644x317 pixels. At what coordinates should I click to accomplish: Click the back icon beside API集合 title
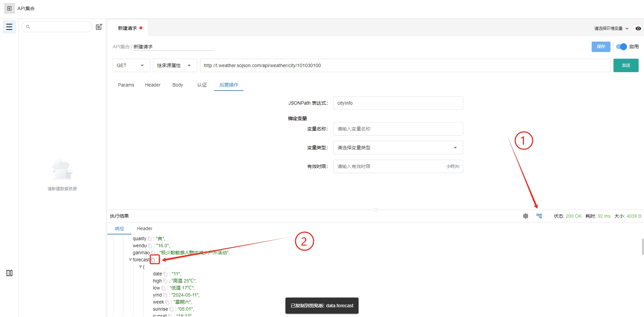point(9,8)
